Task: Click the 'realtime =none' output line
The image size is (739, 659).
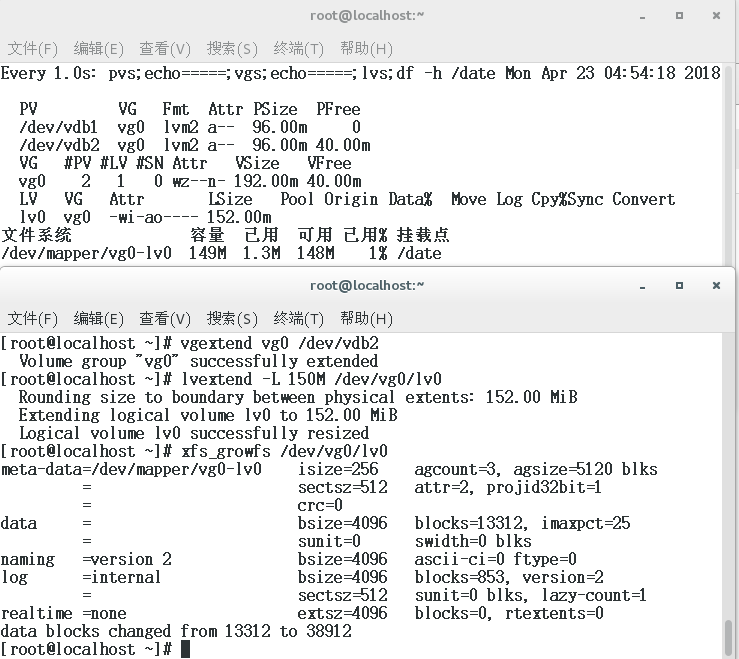Action: pyautogui.click(x=302, y=613)
